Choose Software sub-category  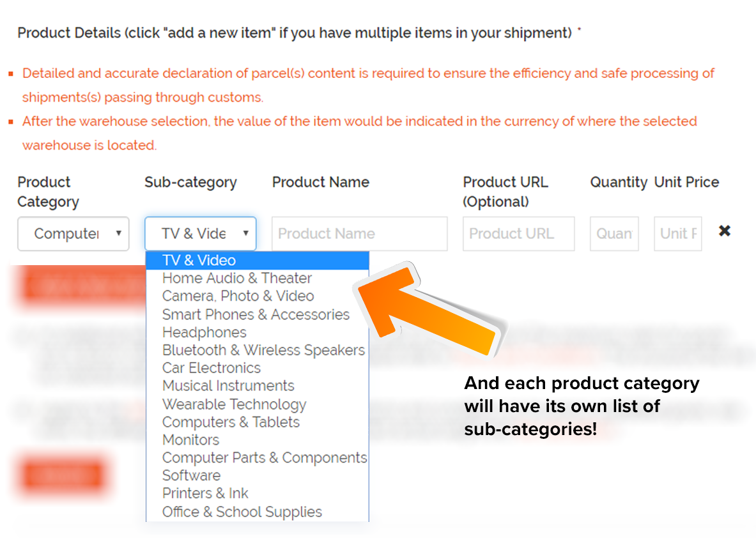(258, 475)
